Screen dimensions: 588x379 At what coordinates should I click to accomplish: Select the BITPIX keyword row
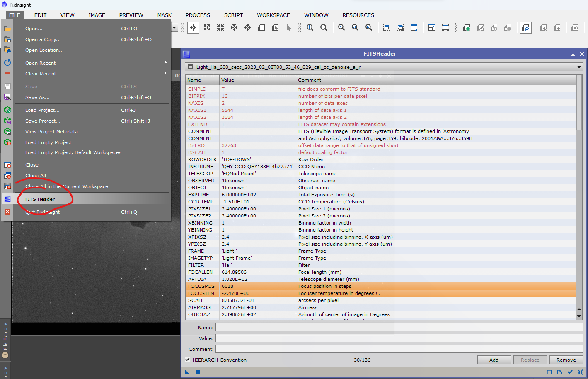(381, 96)
